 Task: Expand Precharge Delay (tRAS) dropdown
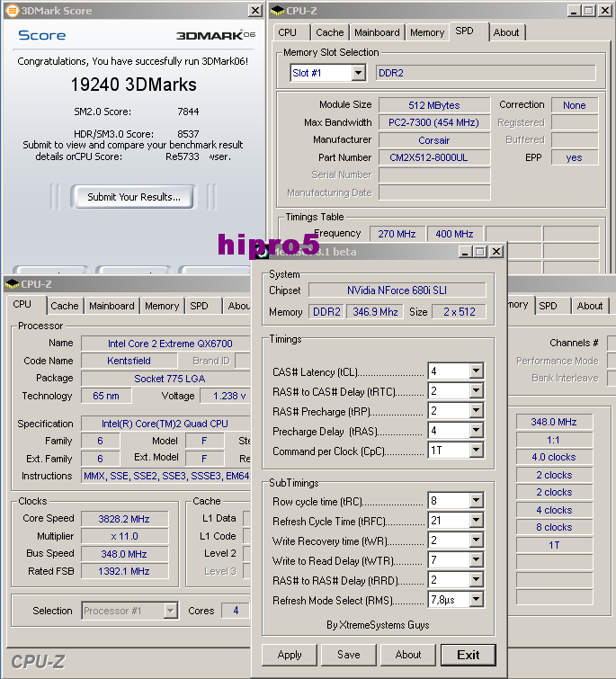[477, 431]
